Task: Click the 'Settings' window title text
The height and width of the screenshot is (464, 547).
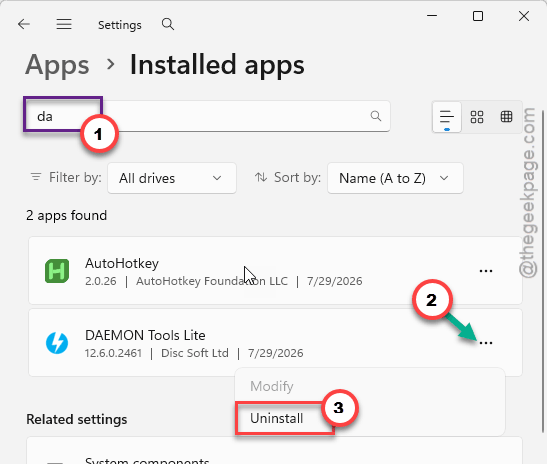Action: point(120,25)
